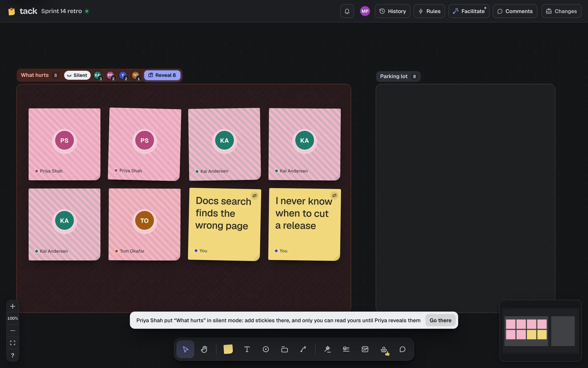The height and width of the screenshot is (368, 588).
Task: Open the History panel
Action: click(x=392, y=11)
